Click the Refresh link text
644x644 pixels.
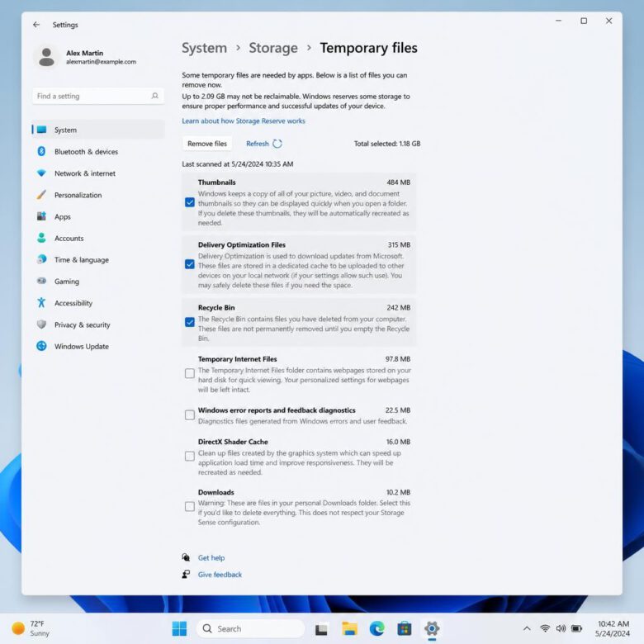click(257, 144)
